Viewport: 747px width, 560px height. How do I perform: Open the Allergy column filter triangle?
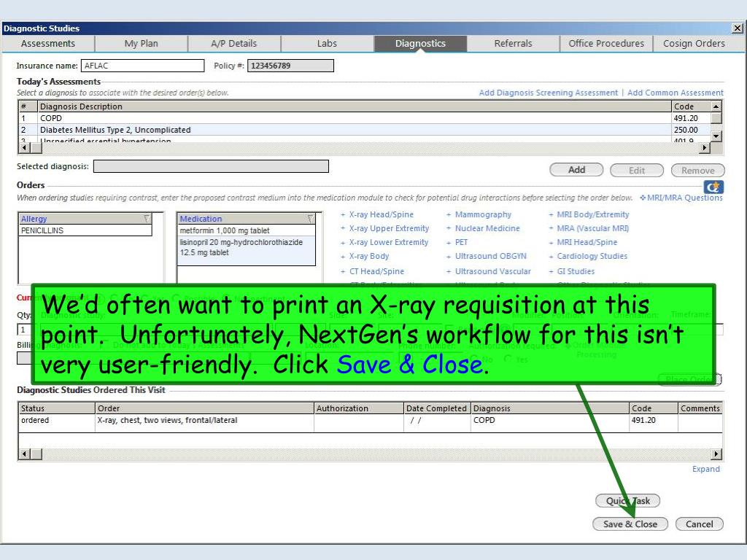tap(147, 219)
